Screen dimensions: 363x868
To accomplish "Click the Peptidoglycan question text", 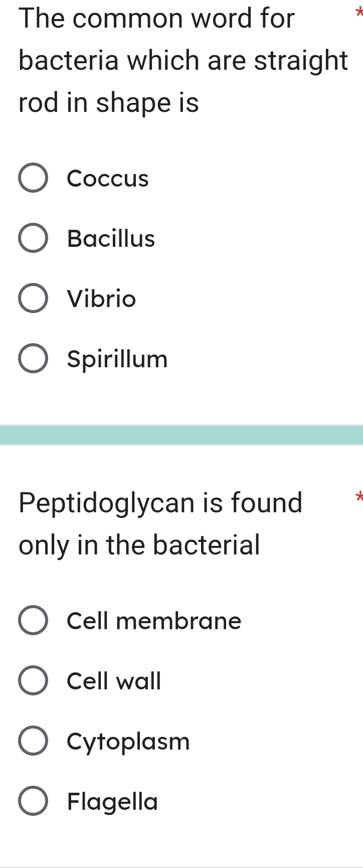I will (x=161, y=524).
